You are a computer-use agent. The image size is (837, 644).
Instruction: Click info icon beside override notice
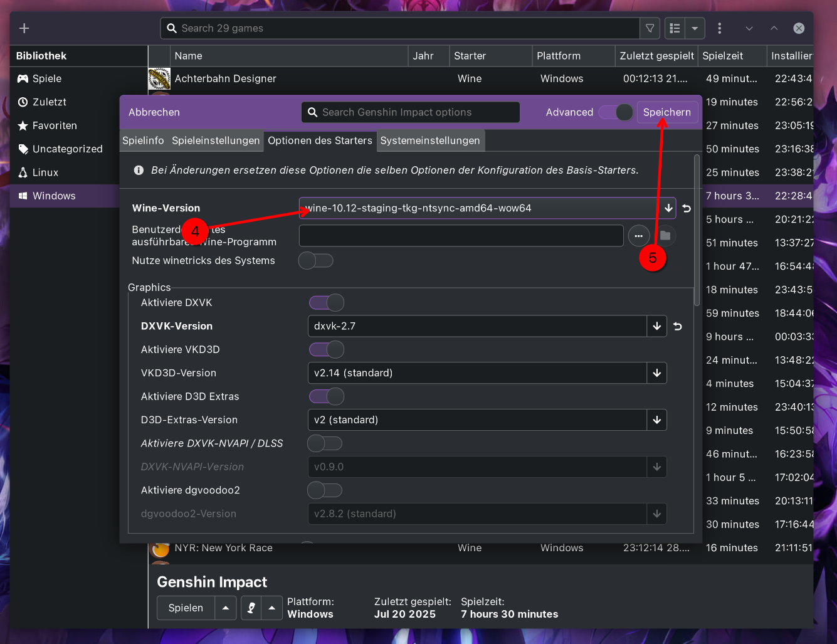click(139, 171)
